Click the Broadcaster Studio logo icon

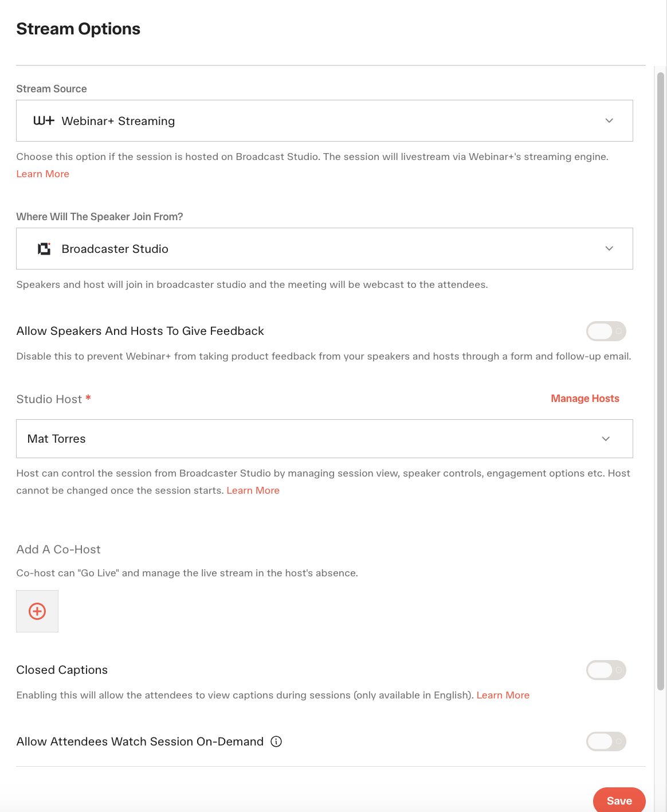pos(44,249)
